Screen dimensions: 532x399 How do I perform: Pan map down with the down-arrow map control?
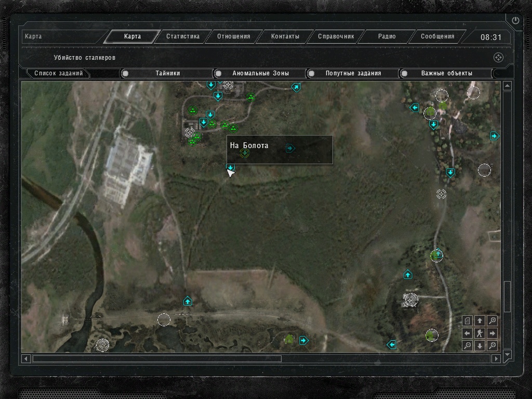click(480, 345)
